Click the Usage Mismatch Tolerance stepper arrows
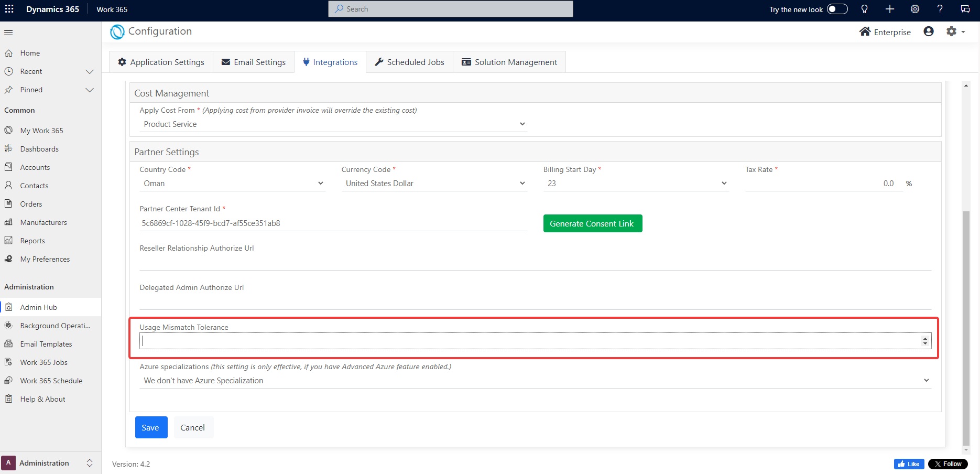The height and width of the screenshot is (474, 980). pos(925,341)
